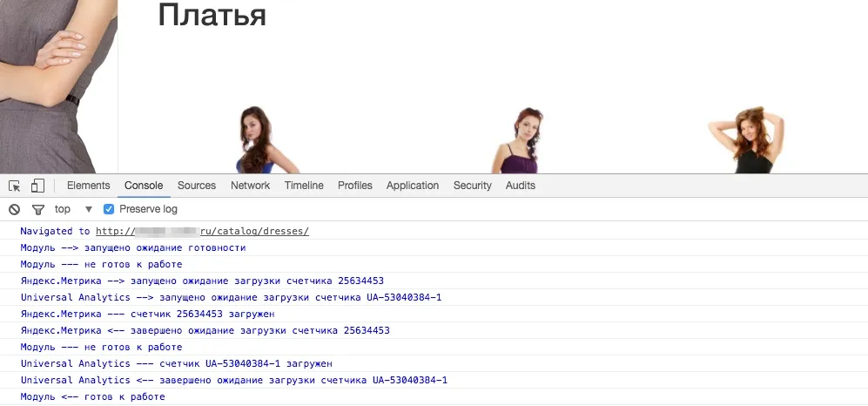
Task: Clear console with the ban icon
Action: coord(14,209)
